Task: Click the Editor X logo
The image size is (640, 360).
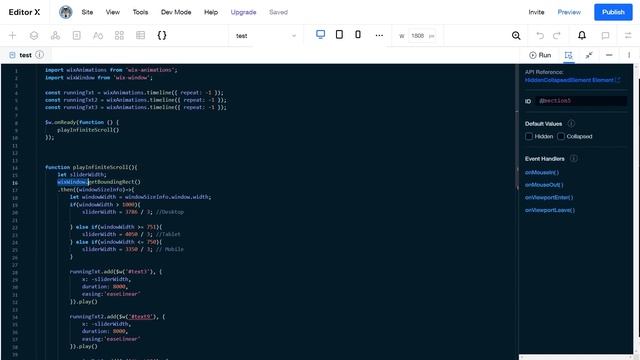Action: click(24, 12)
